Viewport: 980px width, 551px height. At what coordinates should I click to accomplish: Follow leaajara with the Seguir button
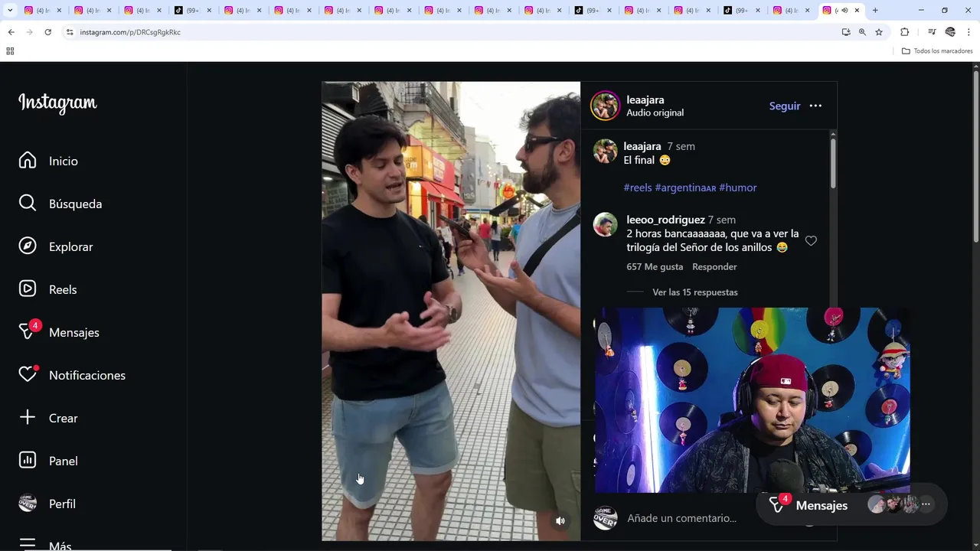coord(785,106)
